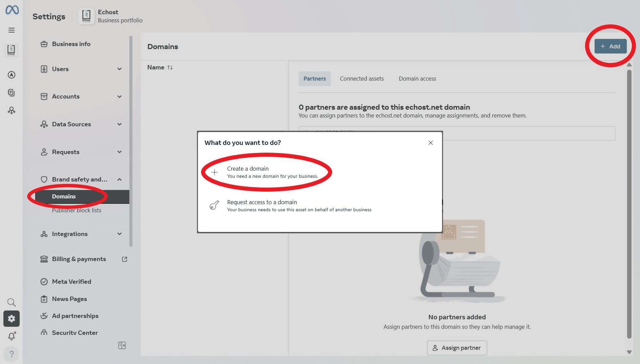Close the What do you want to do dialog
The height and width of the screenshot is (364, 640).
[431, 143]
